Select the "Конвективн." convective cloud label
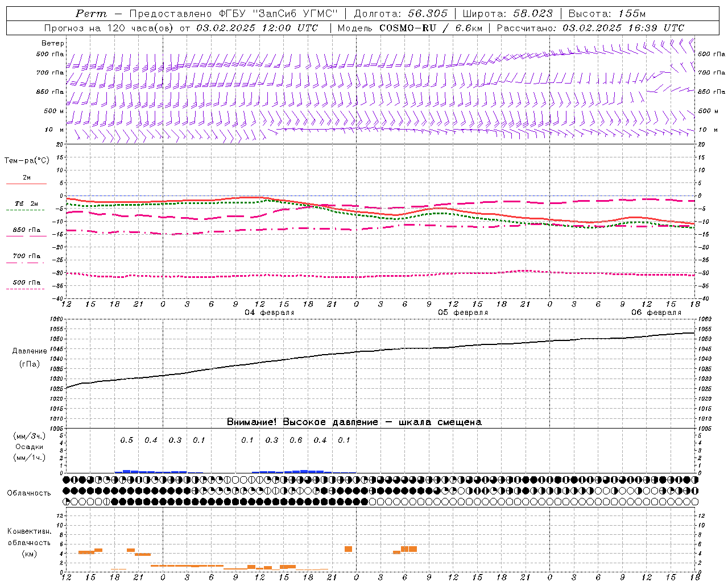728x582 pixels. [x=30, y=531]
